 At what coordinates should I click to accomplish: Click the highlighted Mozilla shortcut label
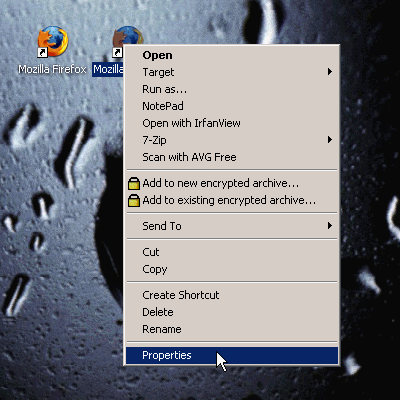[108, 69]
